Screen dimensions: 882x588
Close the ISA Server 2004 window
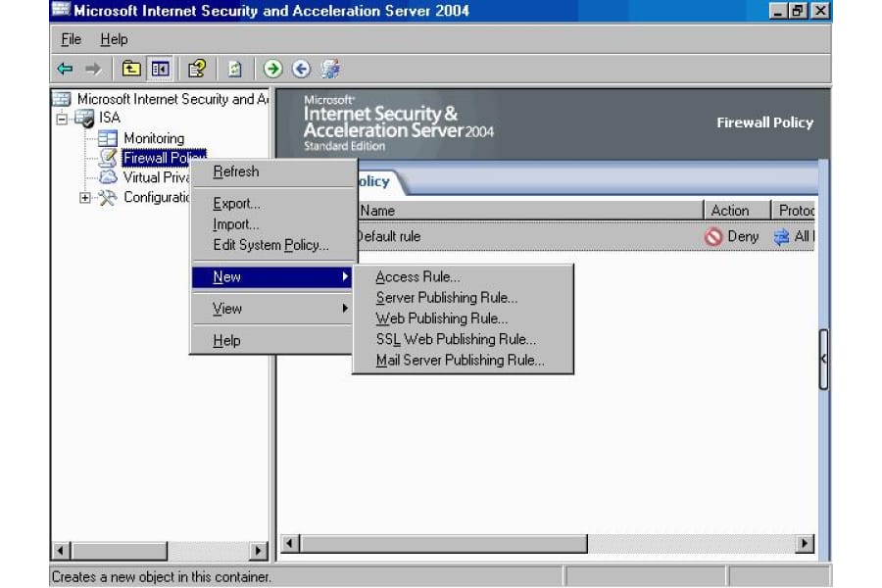(x=820, y=11)
